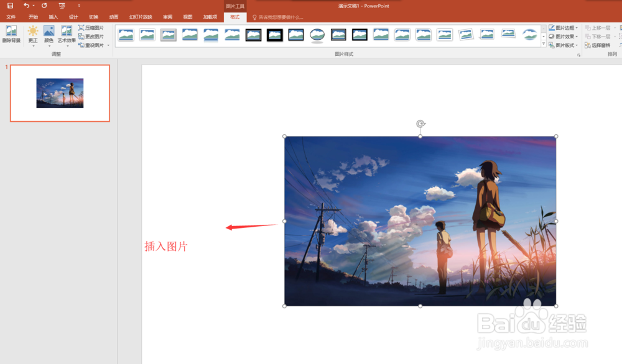Apply the Simple Frame Black picture style
The height and width of the screenshot is (364, 622).
point(296,35)
